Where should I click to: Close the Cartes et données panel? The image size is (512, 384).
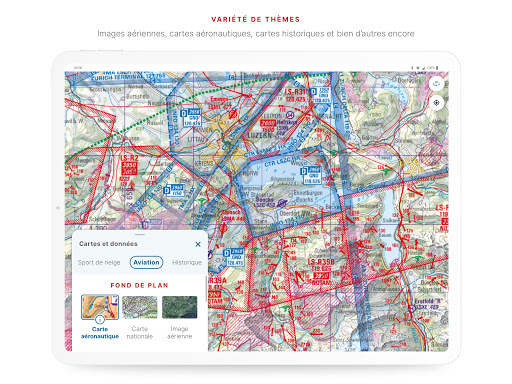(198, 244)
